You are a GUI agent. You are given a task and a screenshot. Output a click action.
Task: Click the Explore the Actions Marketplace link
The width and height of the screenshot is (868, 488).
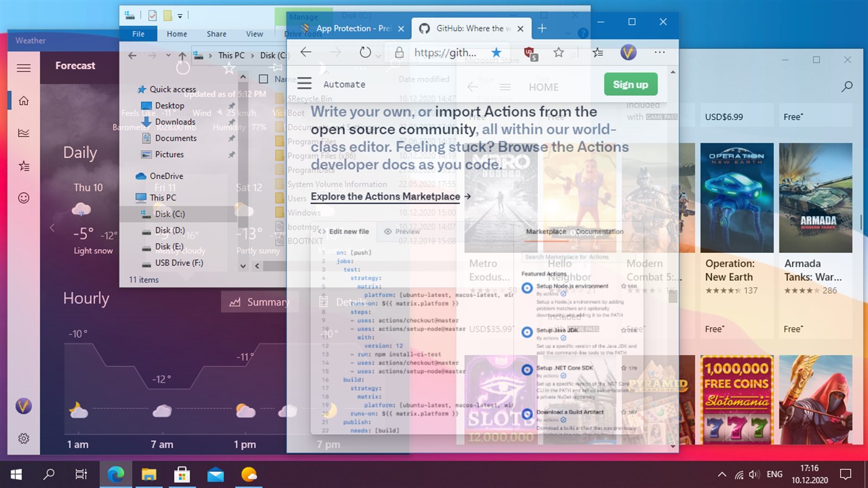[x=385, y=197]
